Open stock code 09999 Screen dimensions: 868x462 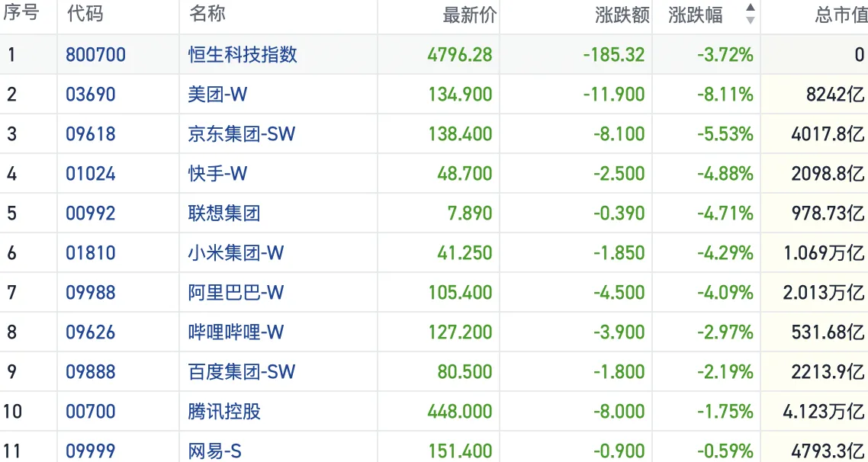(91, 451)
